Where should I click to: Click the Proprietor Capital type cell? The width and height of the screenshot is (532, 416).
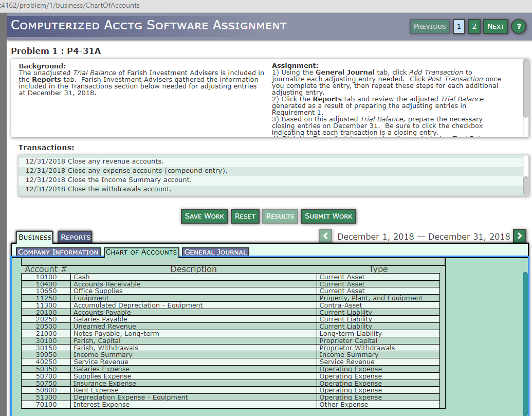coord(378,341)
